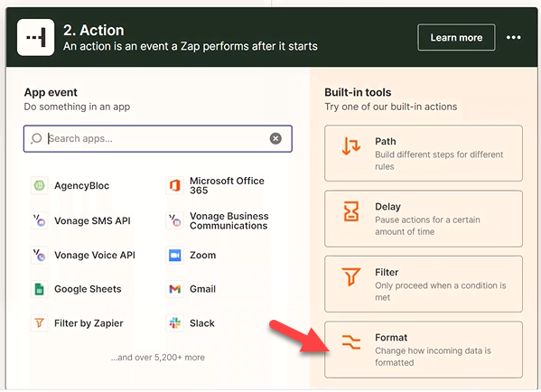
Task: Click the 'Built-in tools' heading
Action: pyautogui.click(x=358, y=92)
